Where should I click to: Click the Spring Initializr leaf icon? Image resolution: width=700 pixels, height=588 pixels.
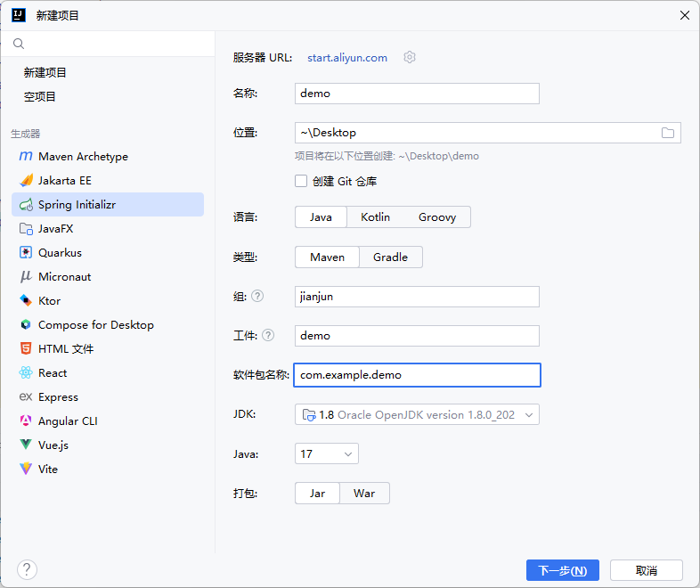pos(26,205)
